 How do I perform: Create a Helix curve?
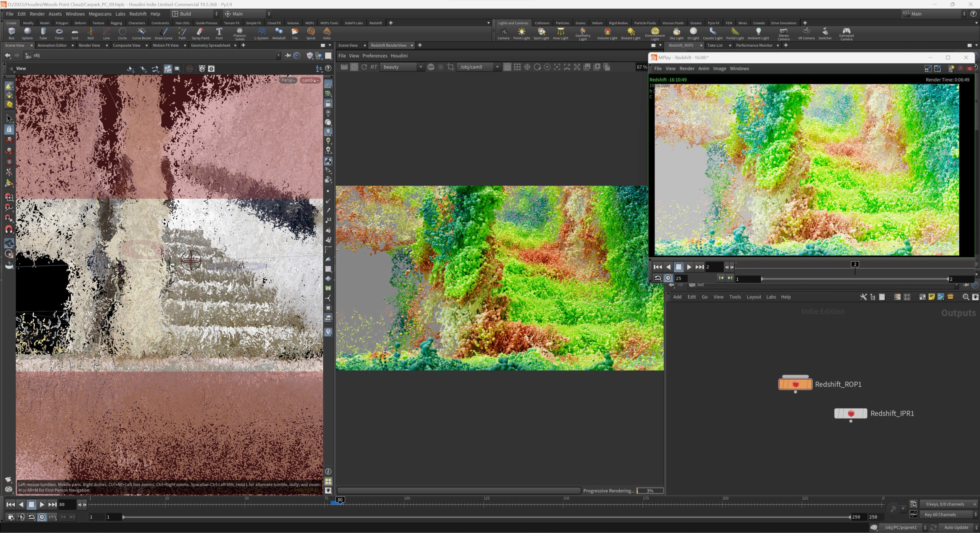pos(327,33)
